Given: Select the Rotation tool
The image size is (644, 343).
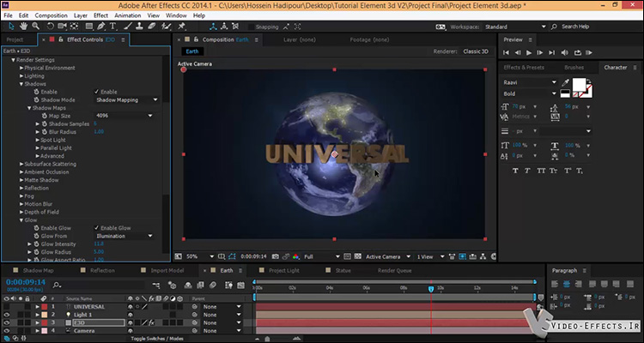Looking at the screenshot, I should tap(50, 27).
